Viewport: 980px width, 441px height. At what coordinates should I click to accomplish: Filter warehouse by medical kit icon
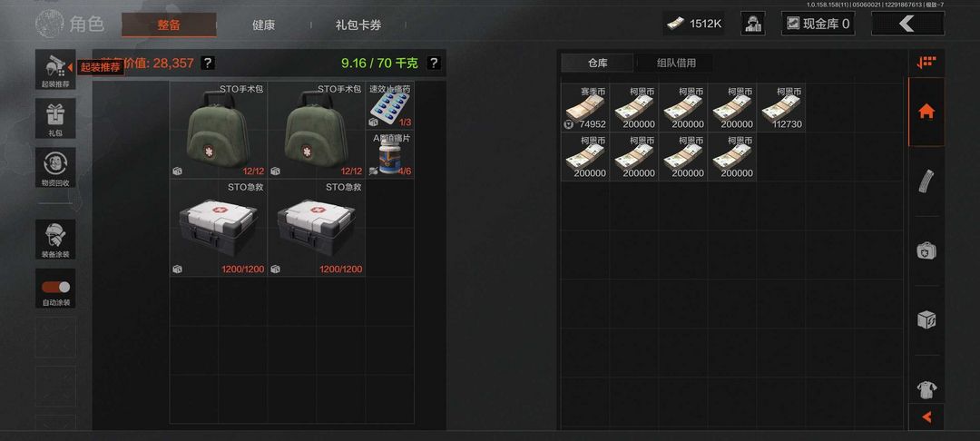926,250
